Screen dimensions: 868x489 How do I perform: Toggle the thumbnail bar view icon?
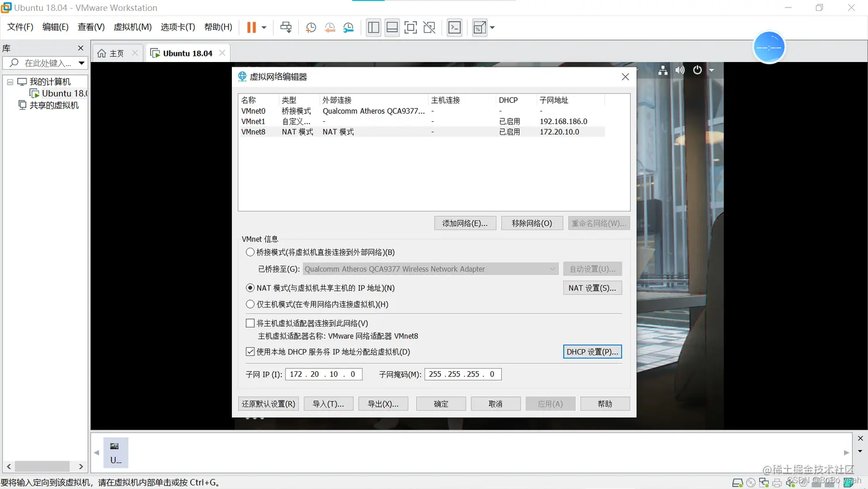coord(392,28)
